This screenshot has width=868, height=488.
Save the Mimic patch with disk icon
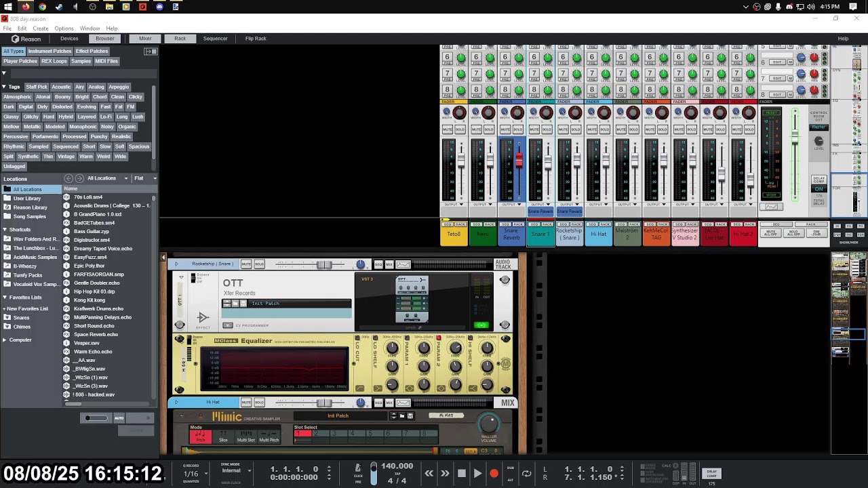[409, 415]
